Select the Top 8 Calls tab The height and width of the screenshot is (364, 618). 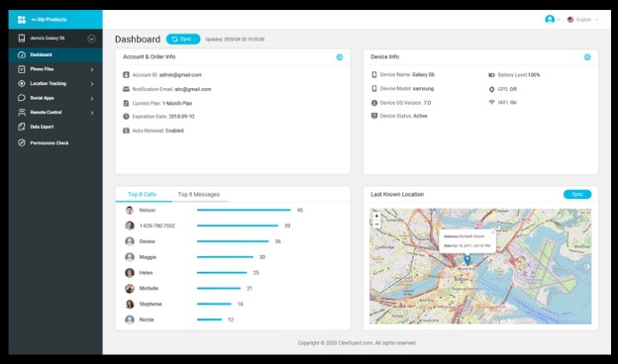[143, 195]
